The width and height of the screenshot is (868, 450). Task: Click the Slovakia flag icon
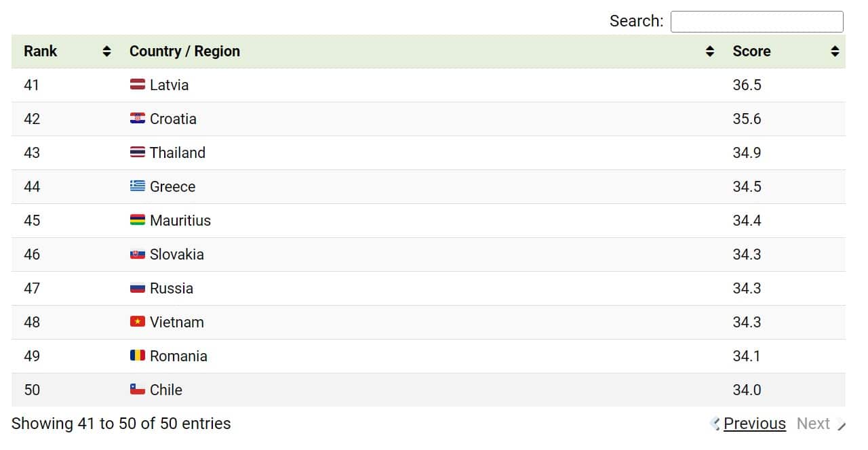pos(138,254)
